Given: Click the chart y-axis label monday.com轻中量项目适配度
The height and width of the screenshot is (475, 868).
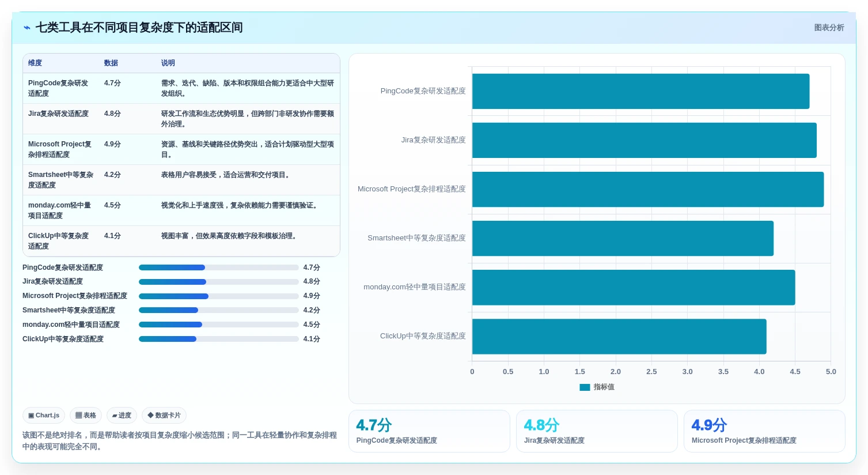Looking at the screenshot, I should (414, 287).
